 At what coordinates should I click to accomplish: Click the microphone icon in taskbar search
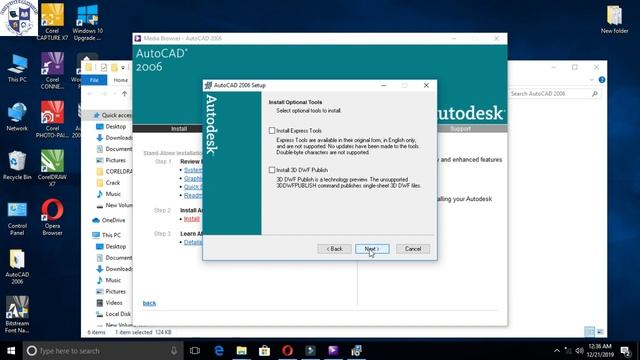[x=174, y=351]
